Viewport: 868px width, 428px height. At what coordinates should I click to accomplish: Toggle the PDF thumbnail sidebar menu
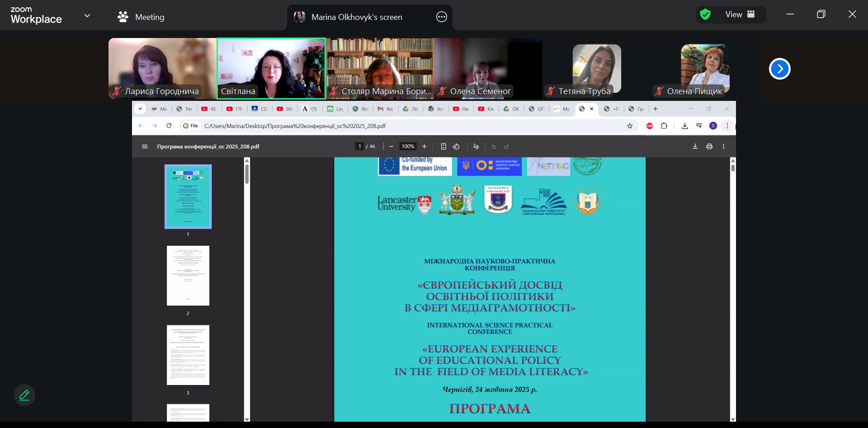point(145,147)
